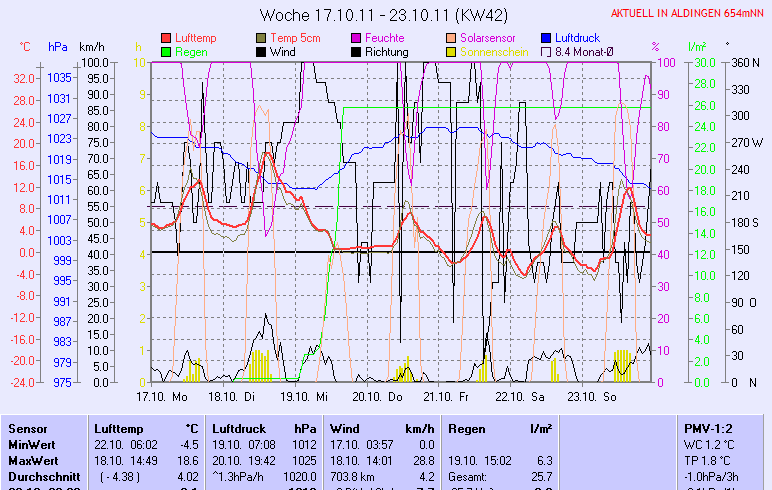The image size is (772, 490).
Task: Click the Regen column header in table
Action: pos(467,428)
